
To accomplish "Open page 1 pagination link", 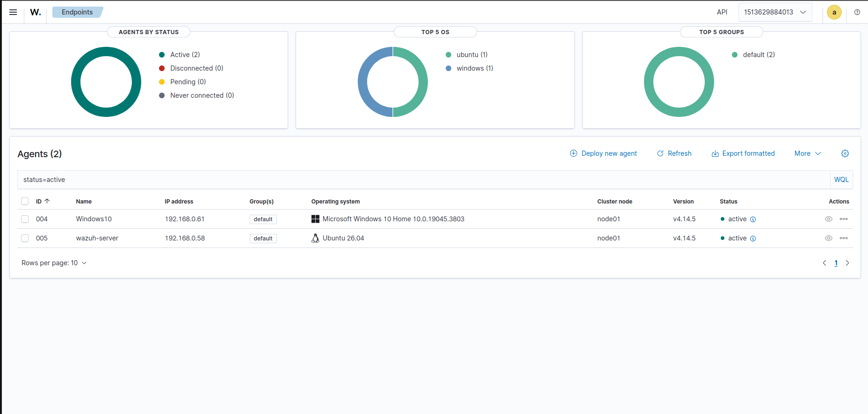I will (x=836, y=263).
